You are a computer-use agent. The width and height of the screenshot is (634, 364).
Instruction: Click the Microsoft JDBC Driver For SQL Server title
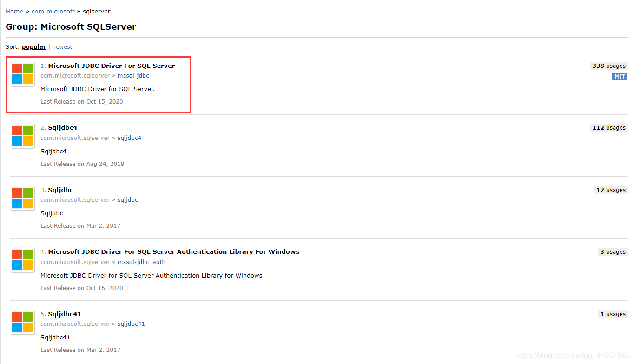(x=111, y=66)
